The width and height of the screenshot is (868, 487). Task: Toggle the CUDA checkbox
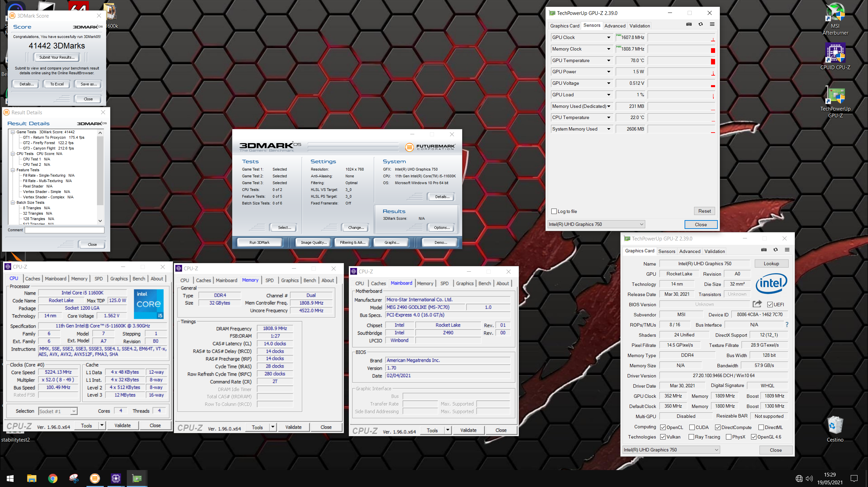coord(692,427)
